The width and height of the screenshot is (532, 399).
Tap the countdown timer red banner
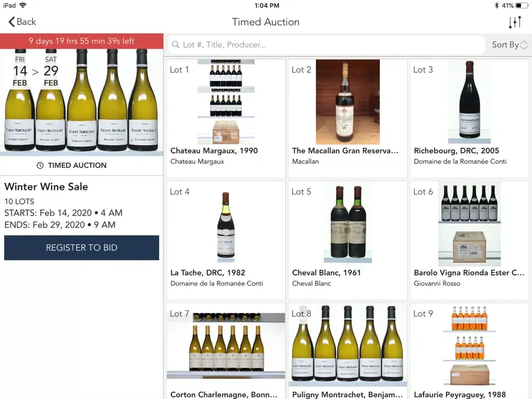click(x=81, y=41)
